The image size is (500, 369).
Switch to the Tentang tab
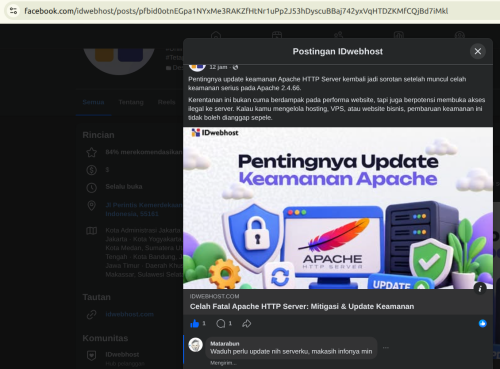(x=131, y=102)
